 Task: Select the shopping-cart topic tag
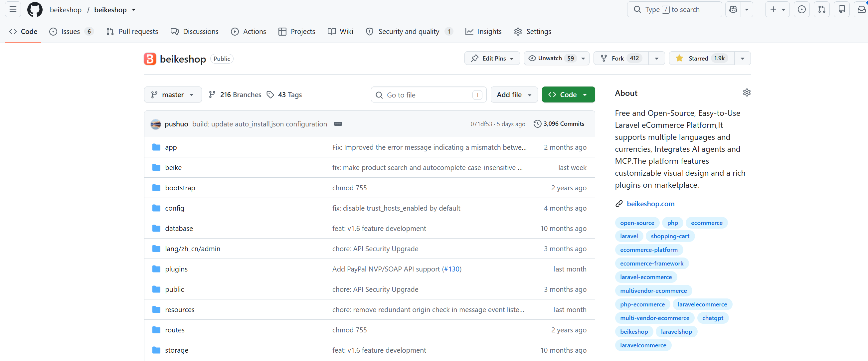(670, 236)
